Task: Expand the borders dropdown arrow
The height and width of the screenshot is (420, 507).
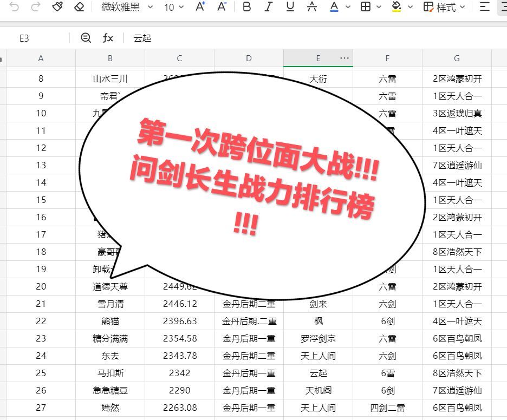Action: tap(379, 7)
